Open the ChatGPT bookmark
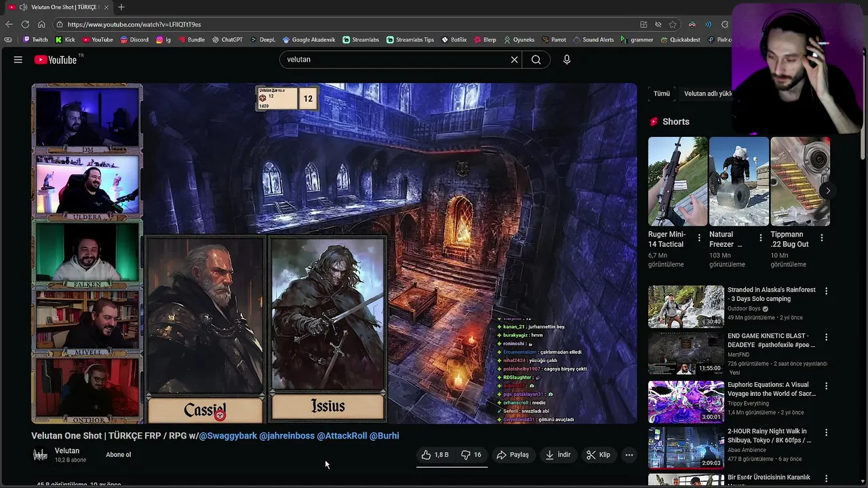The width and height of the screenshot is (868, 488). pos(227,40)
